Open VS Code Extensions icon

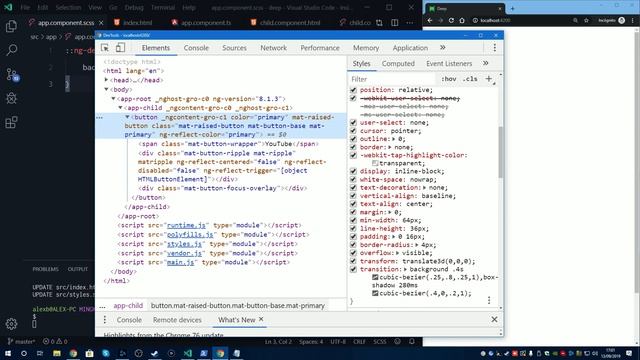coord(11,122)
